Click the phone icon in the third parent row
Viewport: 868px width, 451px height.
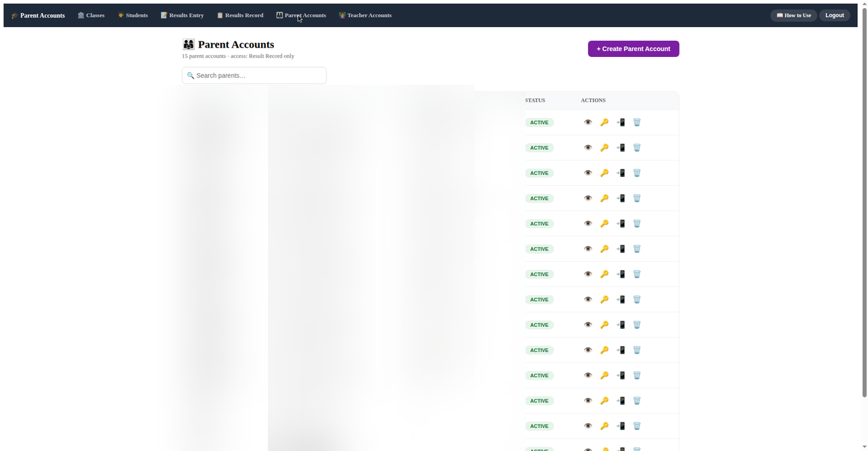(x=620, y=173)
